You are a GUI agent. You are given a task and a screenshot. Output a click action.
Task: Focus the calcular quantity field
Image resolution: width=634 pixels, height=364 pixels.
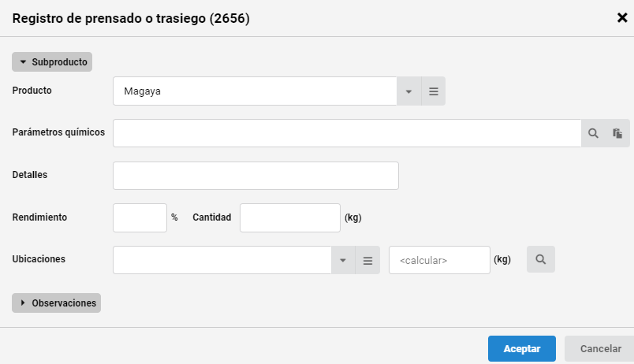(x=439, y=260)
